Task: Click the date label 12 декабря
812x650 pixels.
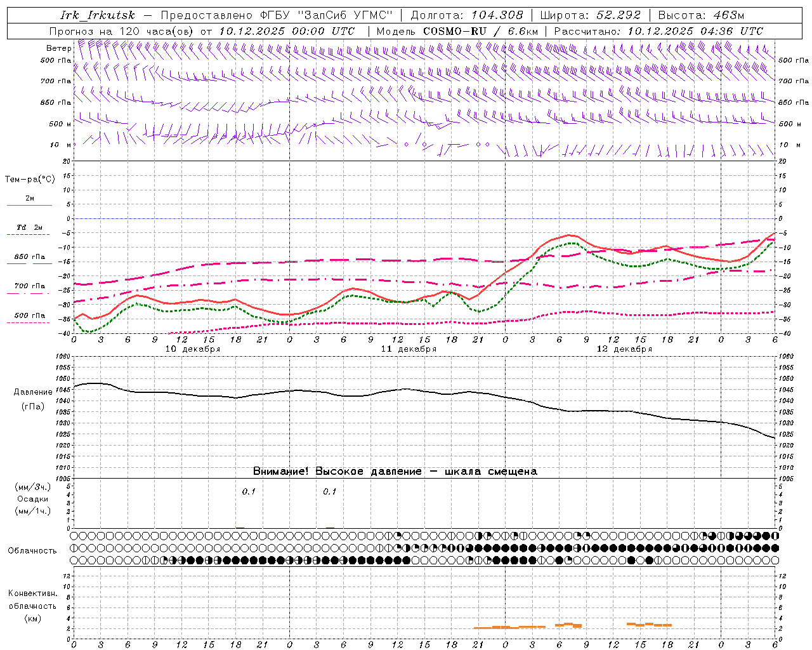Action: pos(624,349)
